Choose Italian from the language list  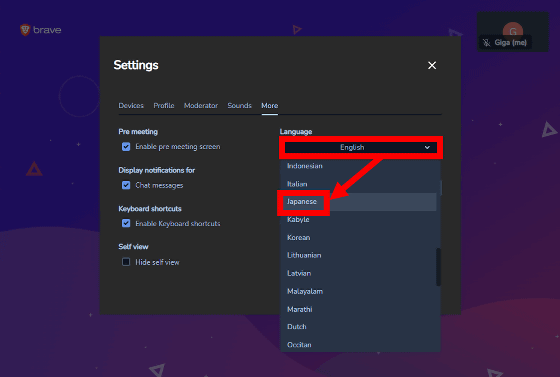pos(358,184)
